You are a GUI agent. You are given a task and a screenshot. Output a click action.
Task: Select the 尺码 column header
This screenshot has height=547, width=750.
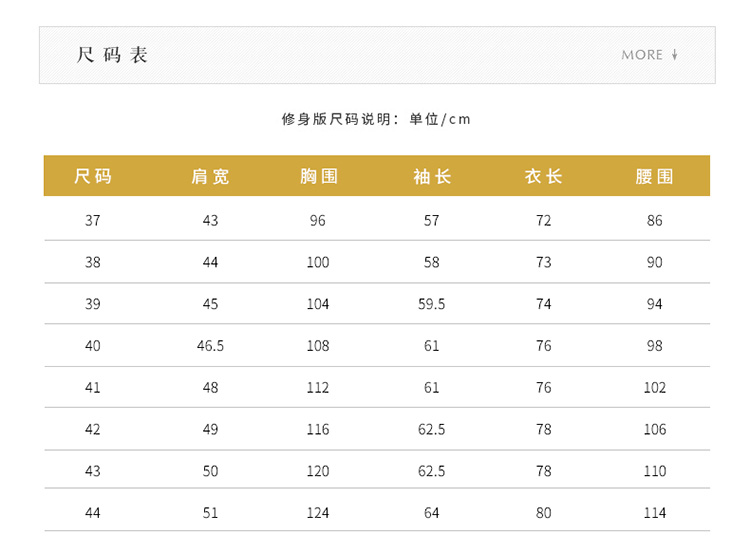(93, 177)
